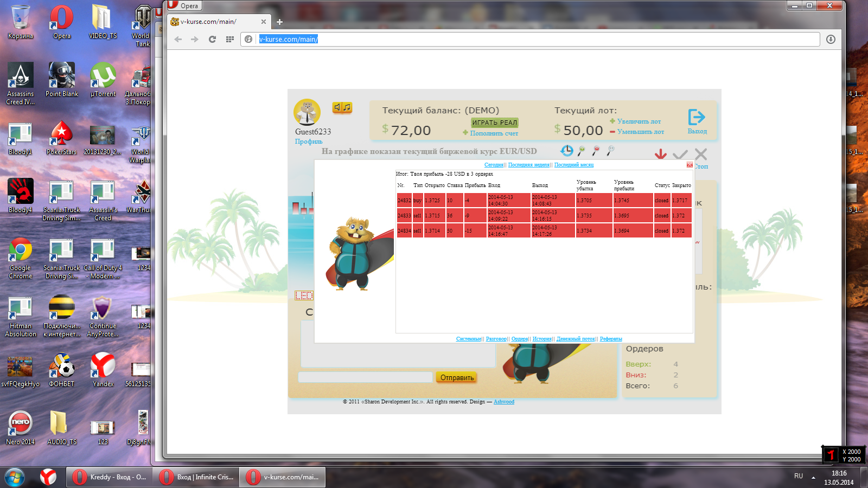Click the gray X stop icon
The image size is (868, 488).
click(701, 155)
